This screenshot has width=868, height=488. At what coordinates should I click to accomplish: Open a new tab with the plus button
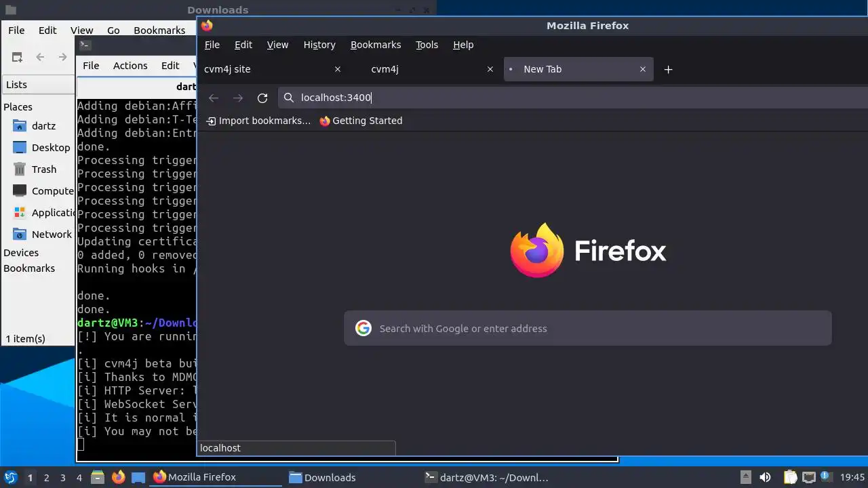[668, 69]
